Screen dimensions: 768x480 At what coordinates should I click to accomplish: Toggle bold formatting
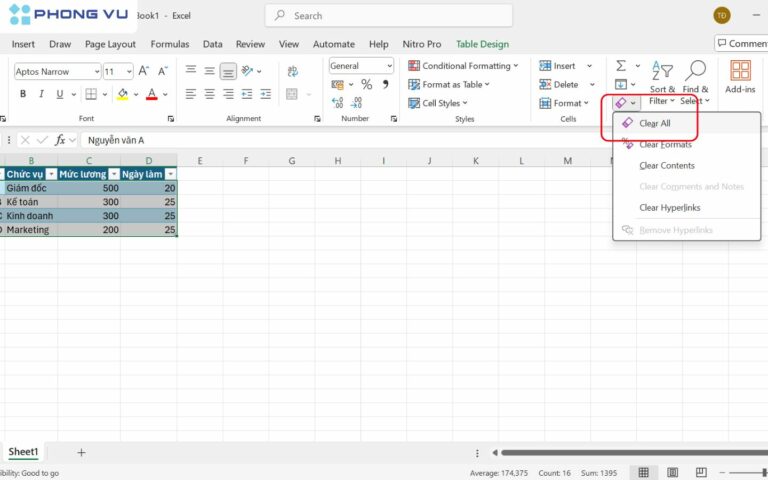click(x=23, y=94)
